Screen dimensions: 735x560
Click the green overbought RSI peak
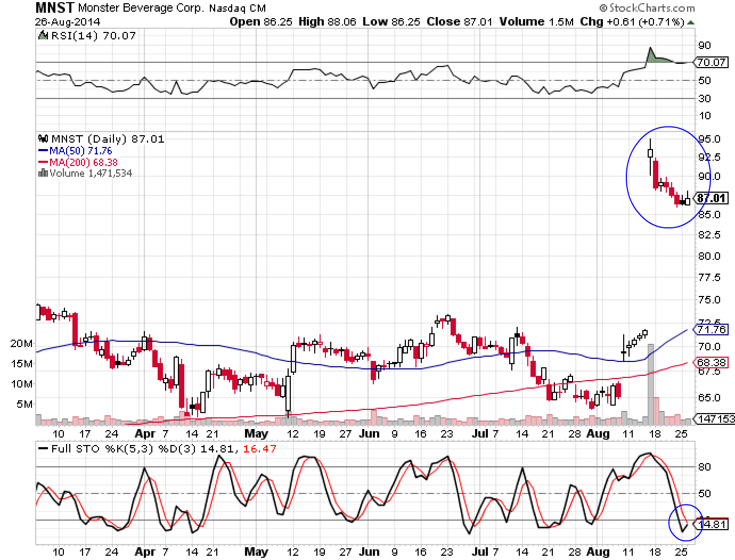(652, 56)
